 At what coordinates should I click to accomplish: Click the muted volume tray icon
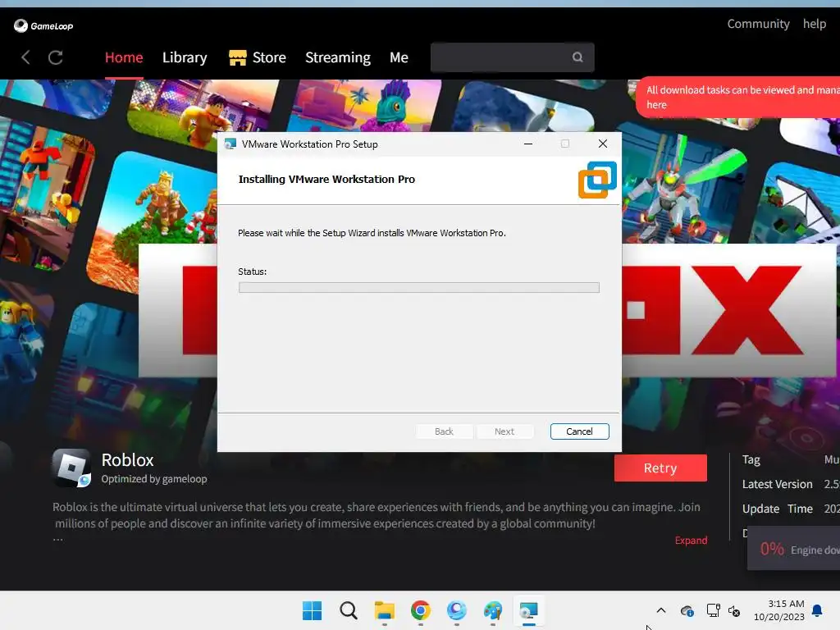click(x=734, y=610)
